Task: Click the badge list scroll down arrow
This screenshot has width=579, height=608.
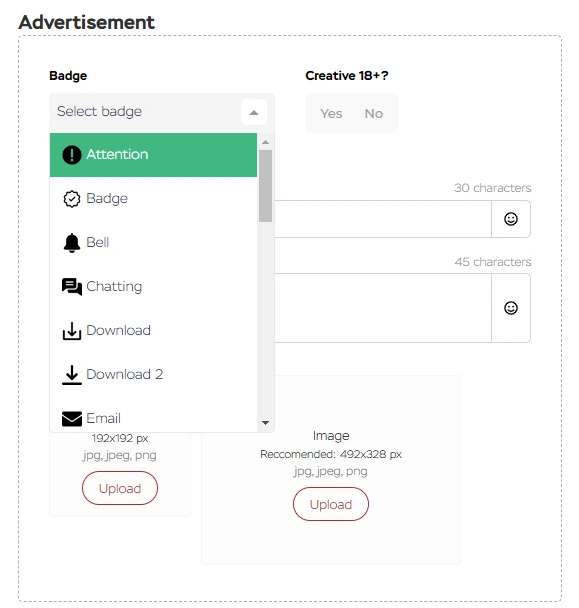Action: pyautogui.click(x=265, y=423)
